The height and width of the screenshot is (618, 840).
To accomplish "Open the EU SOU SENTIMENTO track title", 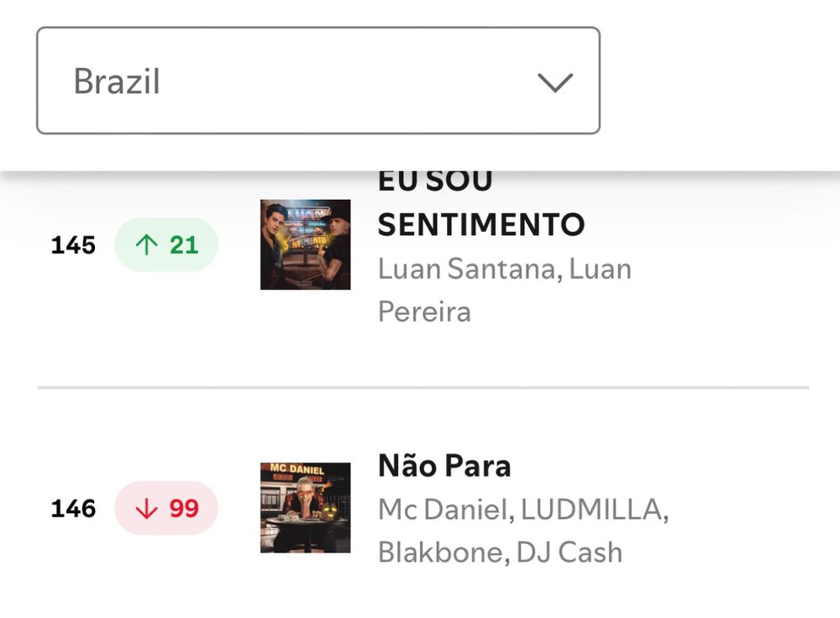I will pyautogui.click(x=480, y=224).
